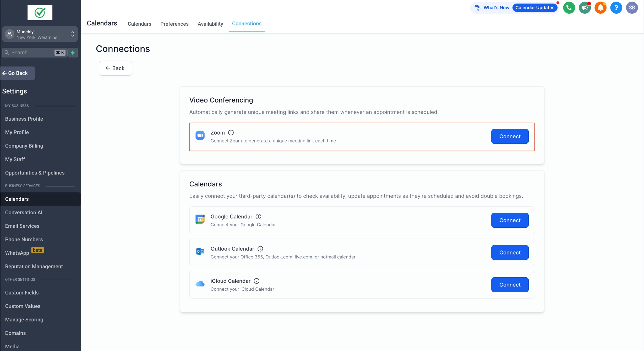Open Manage Scoring settings
The image size is (644, 351).
point(24,320)
